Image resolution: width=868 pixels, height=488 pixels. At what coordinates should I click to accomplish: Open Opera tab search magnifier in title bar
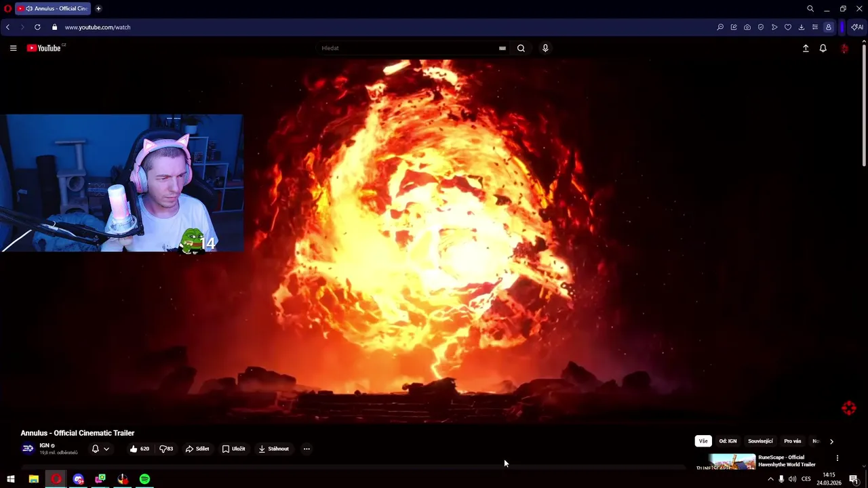[x=810, y=9]
